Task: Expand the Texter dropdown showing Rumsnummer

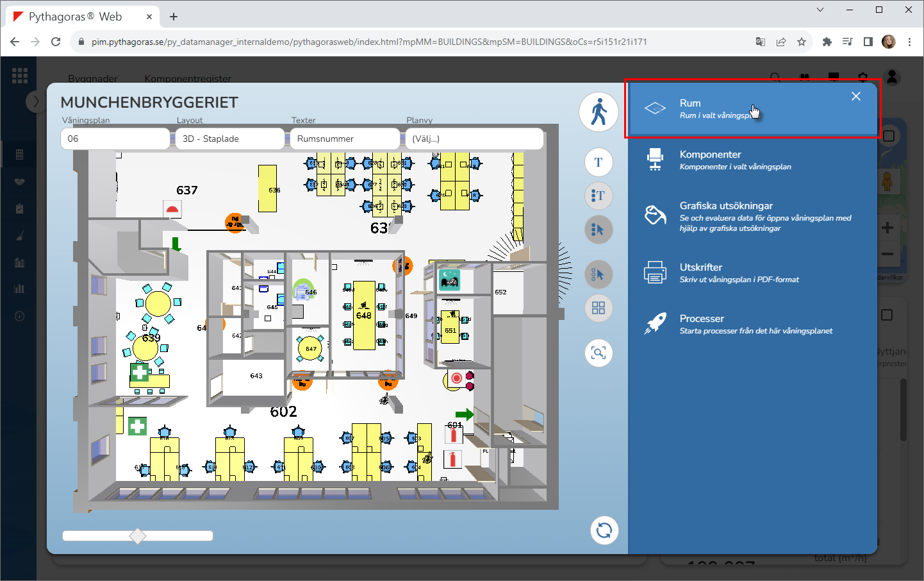Action: (345, 139)
